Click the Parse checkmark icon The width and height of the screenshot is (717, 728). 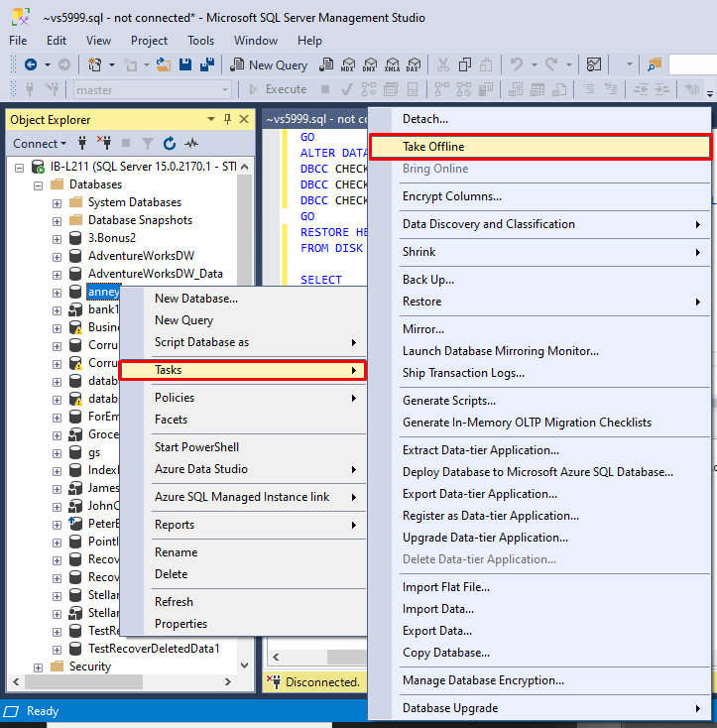click(347, 89)
